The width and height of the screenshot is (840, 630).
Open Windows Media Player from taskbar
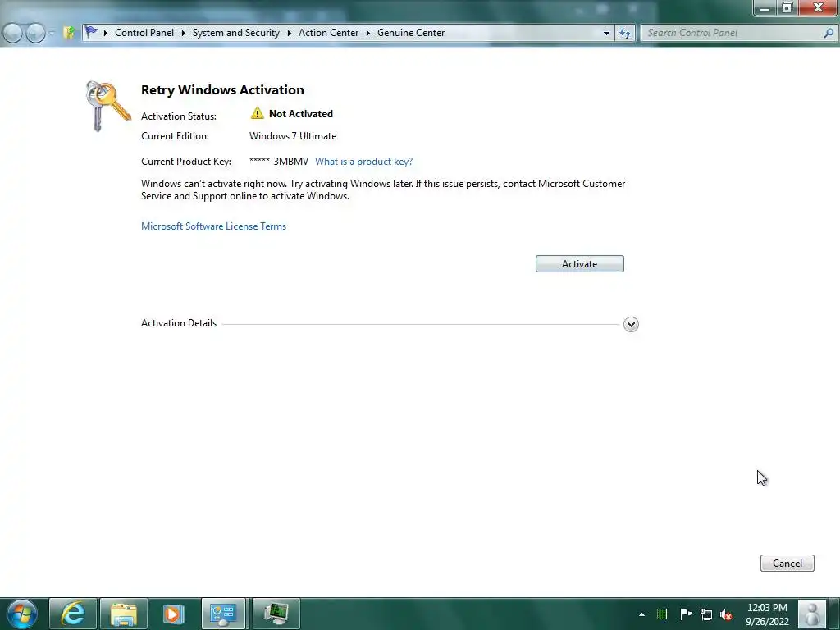174,614
